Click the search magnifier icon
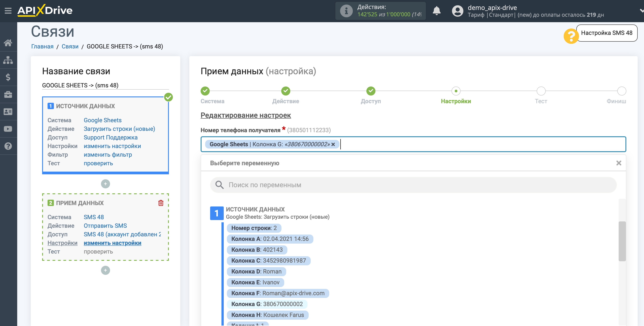 coord(219,185)
